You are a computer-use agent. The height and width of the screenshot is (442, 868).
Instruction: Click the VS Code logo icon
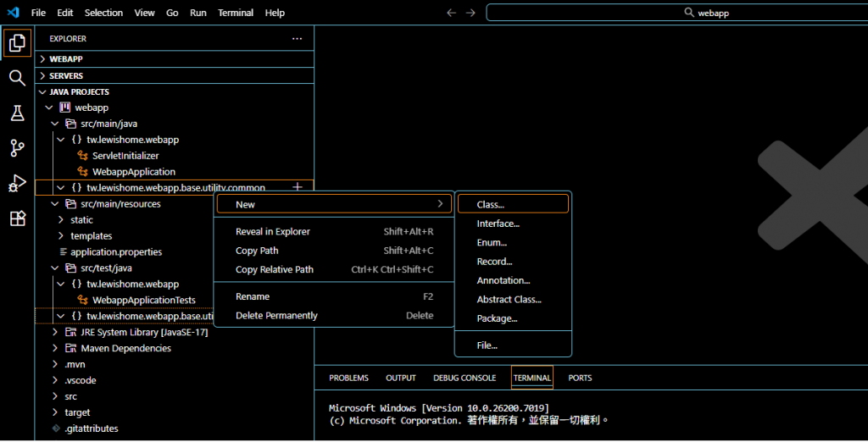click(14, 12)
